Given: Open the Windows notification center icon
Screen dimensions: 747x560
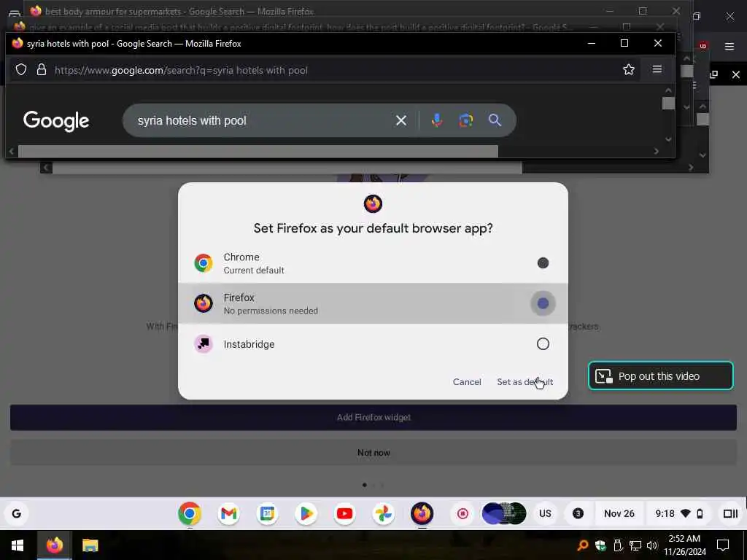Looking at the screenshot, I should pyautogui.click(x=723, y=545).
